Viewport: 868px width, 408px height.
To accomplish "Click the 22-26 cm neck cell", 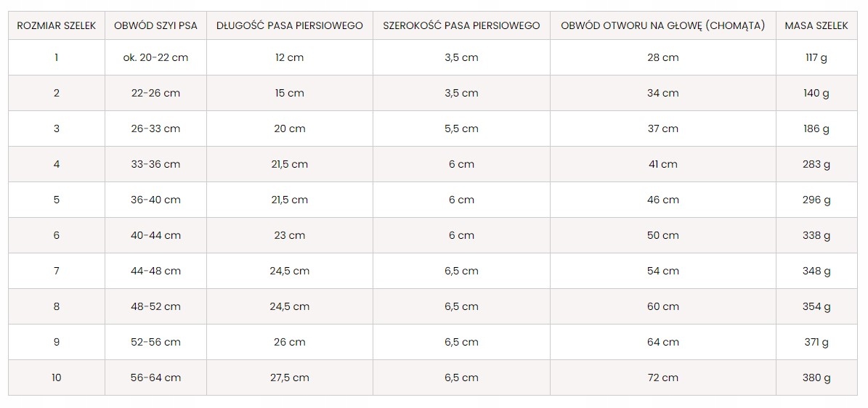I will [x=155, y=93].
